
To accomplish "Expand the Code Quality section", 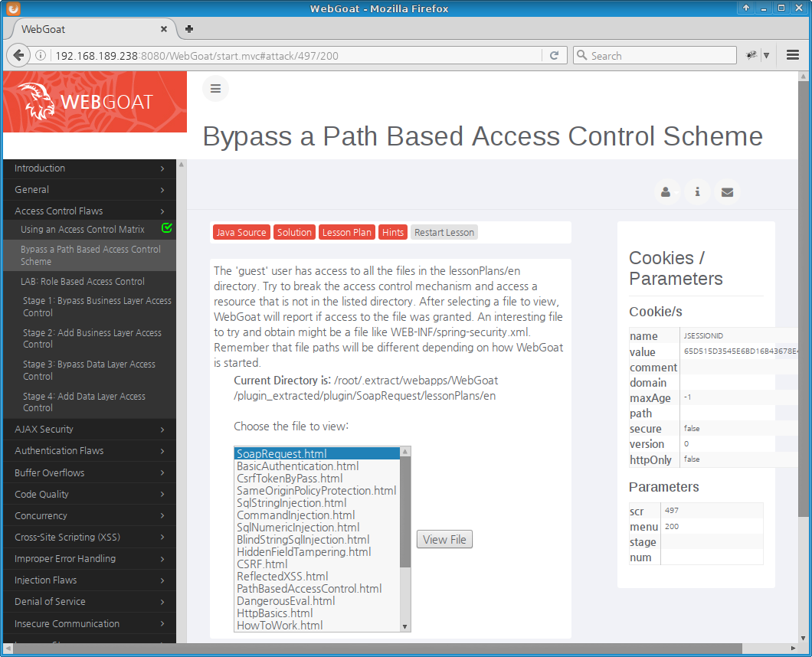I will [90, 495].
